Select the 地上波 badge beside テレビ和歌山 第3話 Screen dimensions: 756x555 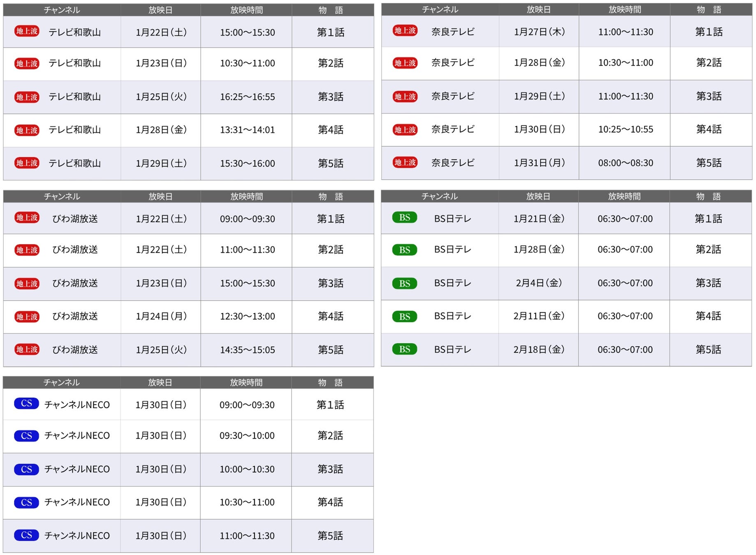[27, 97]
